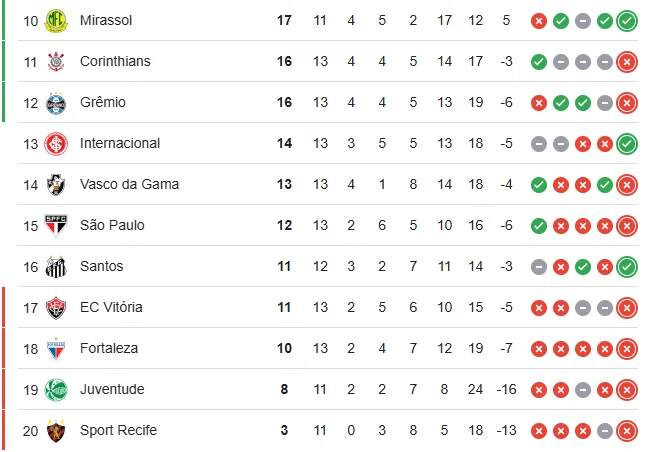Screen dimensions: 649x452
Task: Click the Vasco da Gama crest
Action: (x=56, y=184)
